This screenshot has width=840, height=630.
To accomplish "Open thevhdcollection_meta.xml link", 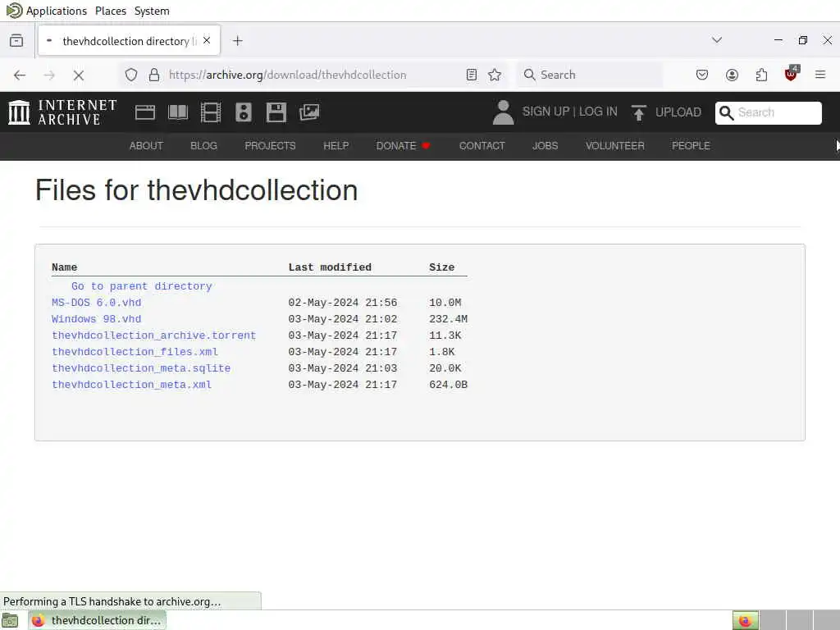I will tap(131, 385).
